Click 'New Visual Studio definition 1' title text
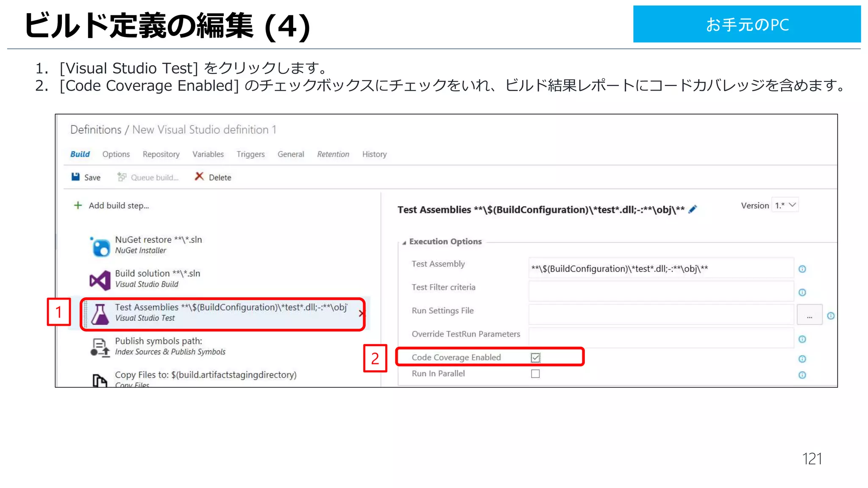 [204, 130]
